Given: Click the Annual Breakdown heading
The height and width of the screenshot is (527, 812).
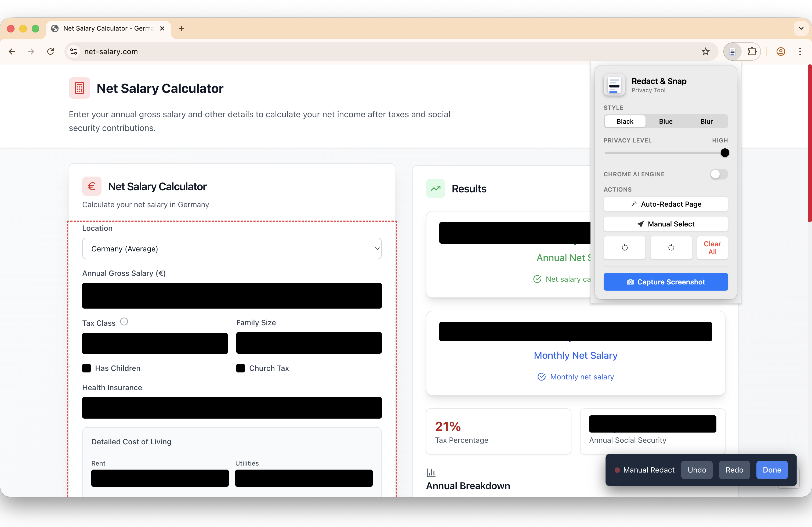Looking at the screenshot, I should coord(468,486).
